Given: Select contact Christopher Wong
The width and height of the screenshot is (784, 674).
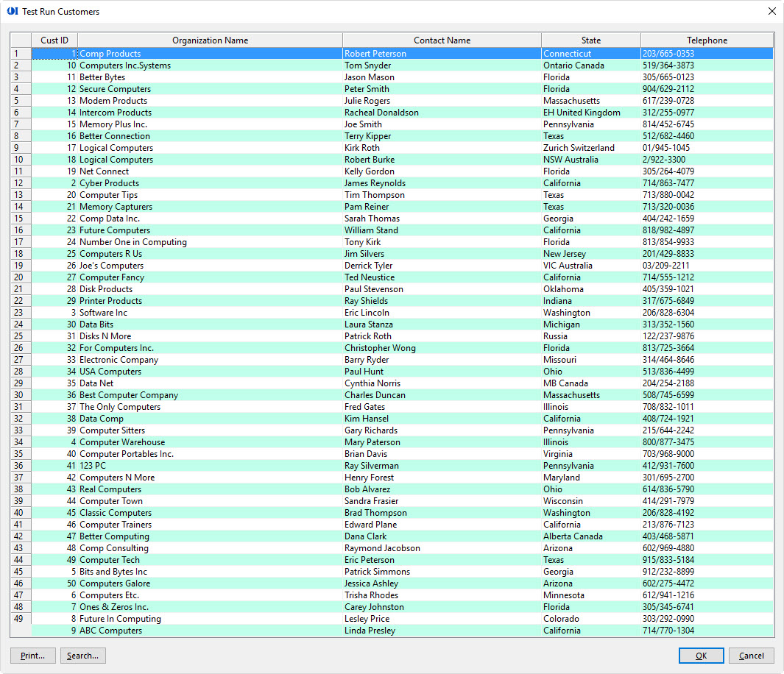Looking at the screenshot, I should tap(442, 348).
